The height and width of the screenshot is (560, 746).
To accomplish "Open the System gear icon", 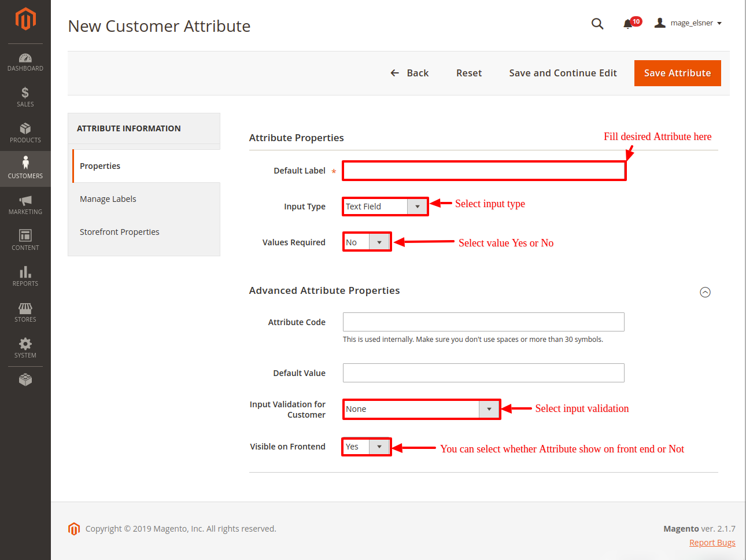I will (x=25, y=348).
